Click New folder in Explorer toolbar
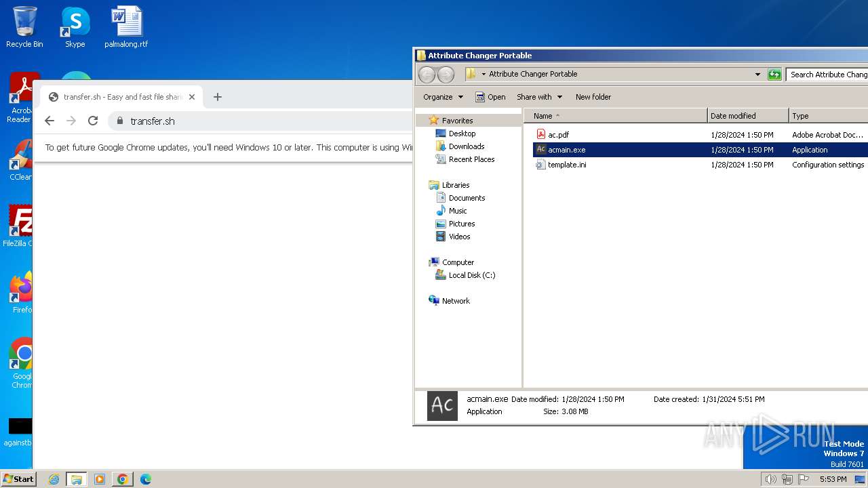Viewport: 868px width, 488px height. [x=593, y=97]
